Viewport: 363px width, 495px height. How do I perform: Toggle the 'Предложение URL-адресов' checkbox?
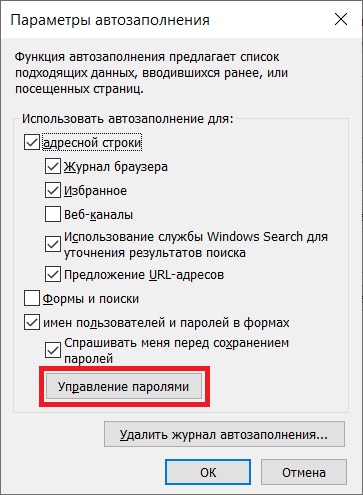coord(53,274)
